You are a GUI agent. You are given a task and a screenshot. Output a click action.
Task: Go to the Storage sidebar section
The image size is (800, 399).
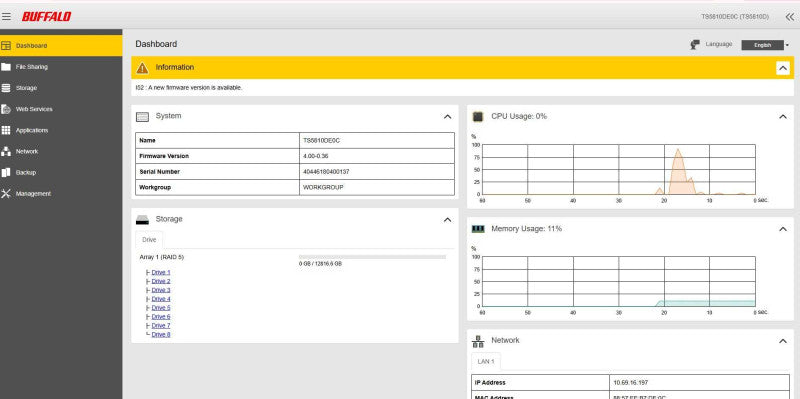(x=61, y=88)
